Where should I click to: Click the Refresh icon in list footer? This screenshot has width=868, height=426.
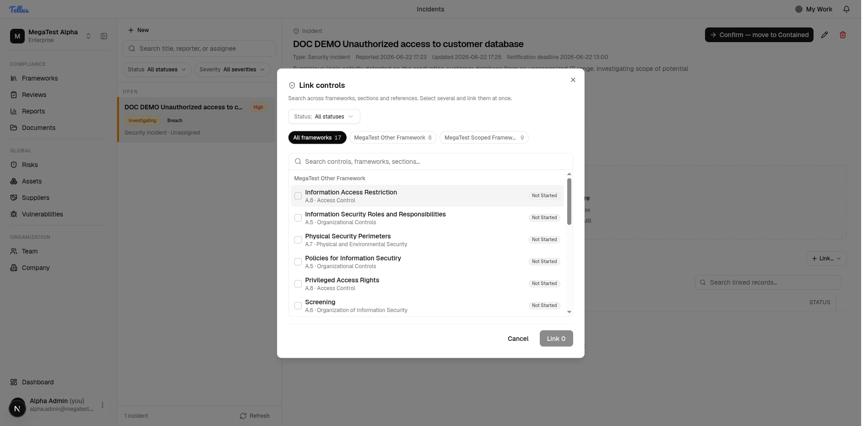pos(243,416)
